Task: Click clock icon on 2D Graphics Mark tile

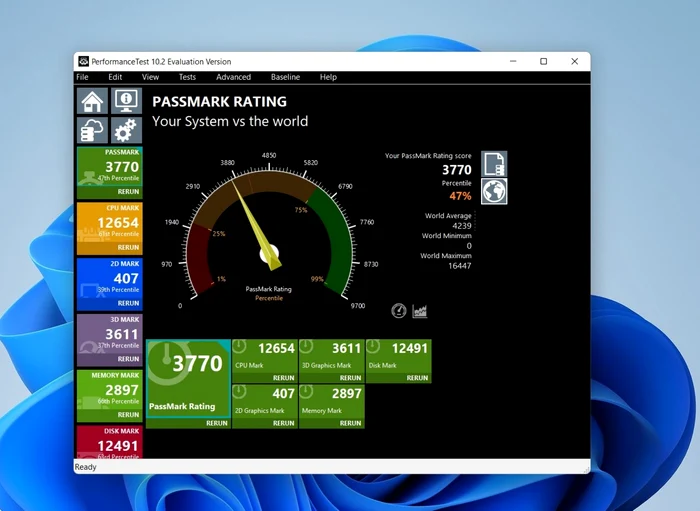Action: coord(240,392)
